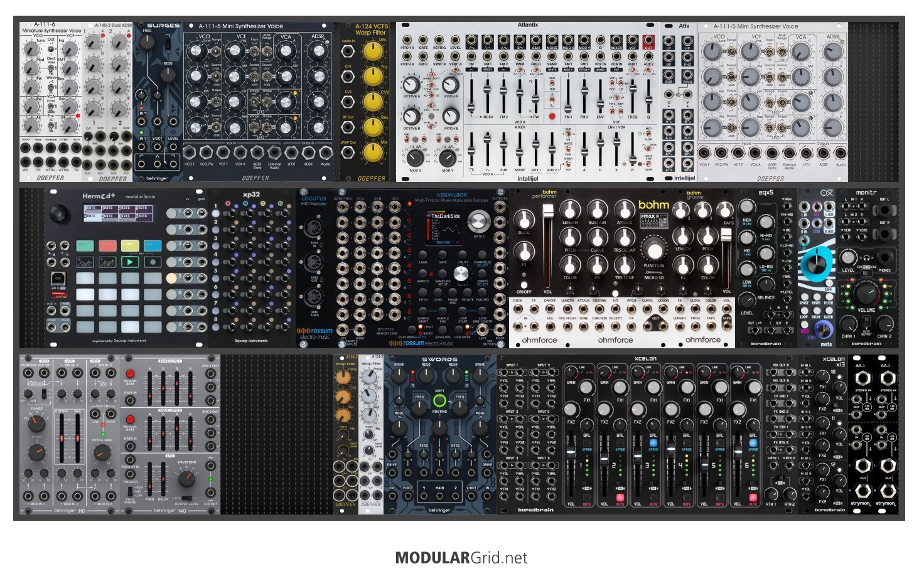Screen dimensions: 924x571
Task: Click the Envelope 1 MANUAL GATE red button
Action: (x=131, y=374)
